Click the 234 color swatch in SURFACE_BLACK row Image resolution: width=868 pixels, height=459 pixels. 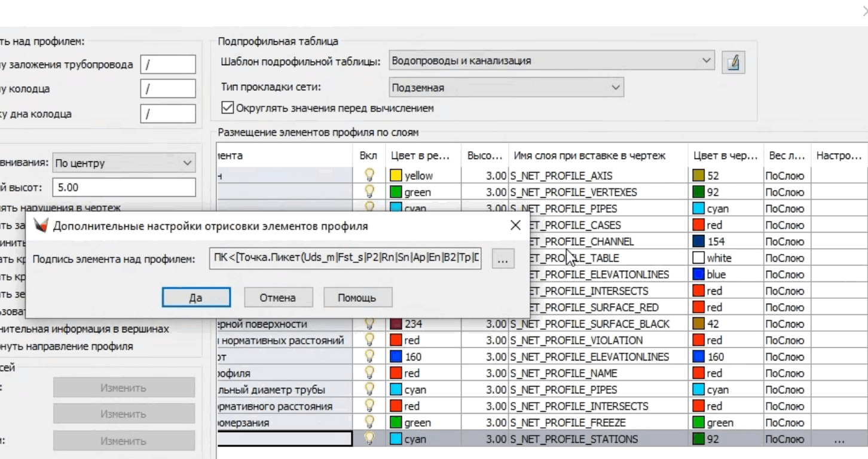click(396, 324)
